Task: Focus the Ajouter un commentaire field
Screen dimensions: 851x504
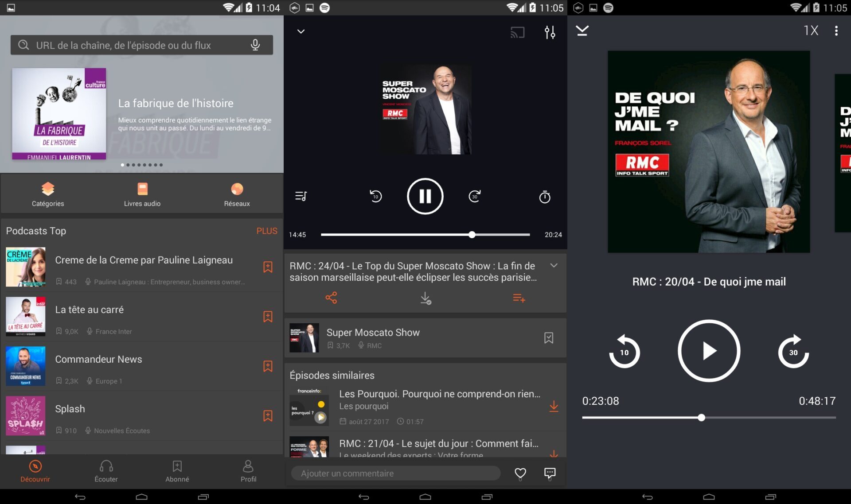Action: click(395, 473)
